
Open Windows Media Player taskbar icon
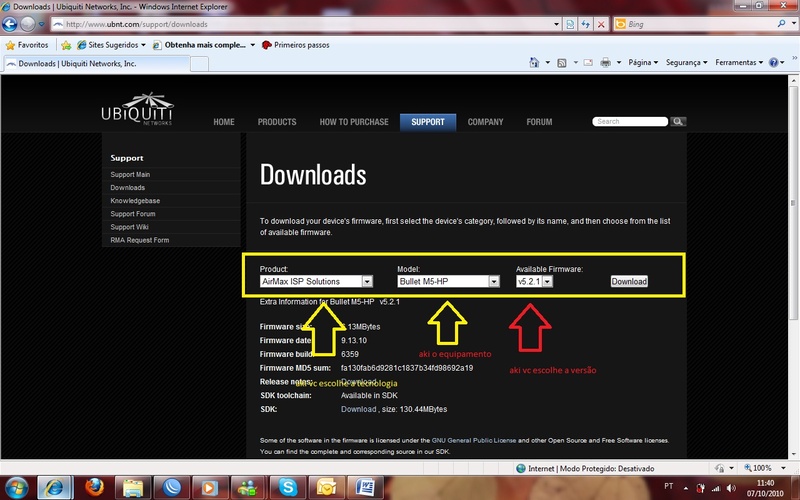point(208,488)
